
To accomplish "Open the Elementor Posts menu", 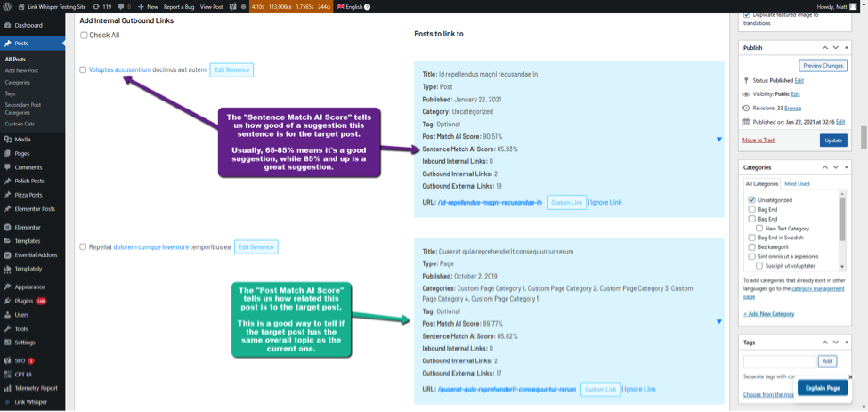I will (x=33, y=209).
